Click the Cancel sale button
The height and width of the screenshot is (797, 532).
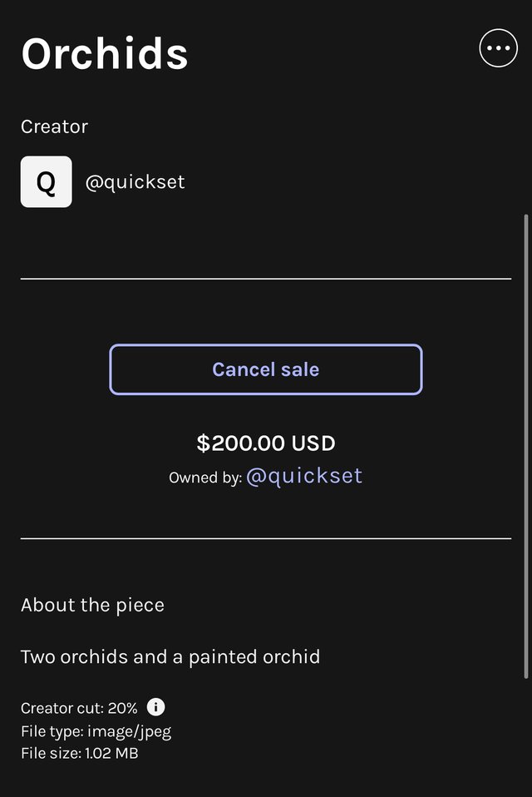pos(265,369)
